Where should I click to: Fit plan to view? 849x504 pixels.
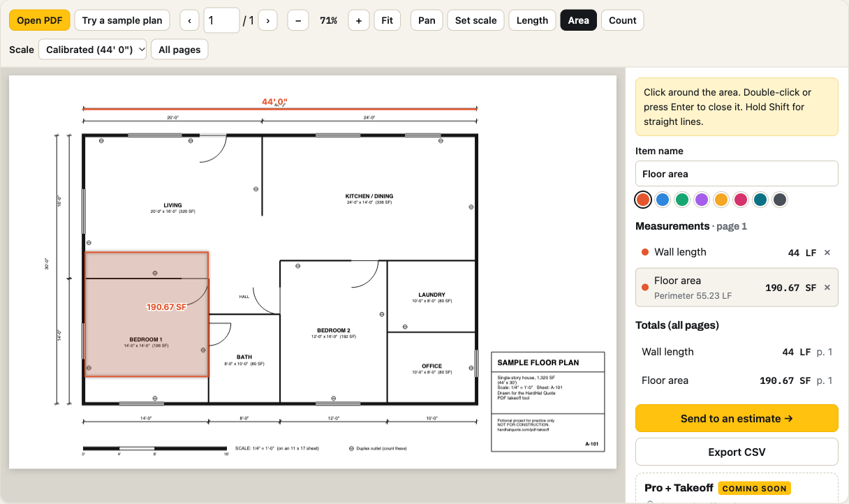click(x=387, y=20)
